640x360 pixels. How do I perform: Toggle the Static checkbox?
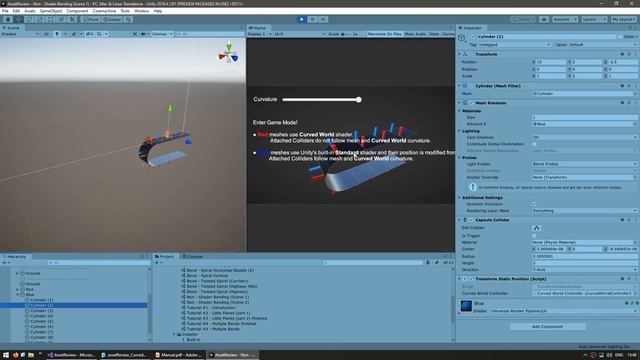click(620, 36)
